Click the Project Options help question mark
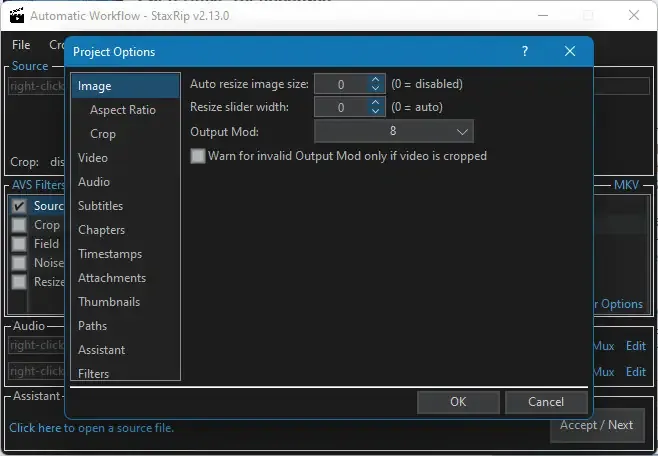Image resolution: width=658 pixels, height=456 pixels. (x=525, y=52)
